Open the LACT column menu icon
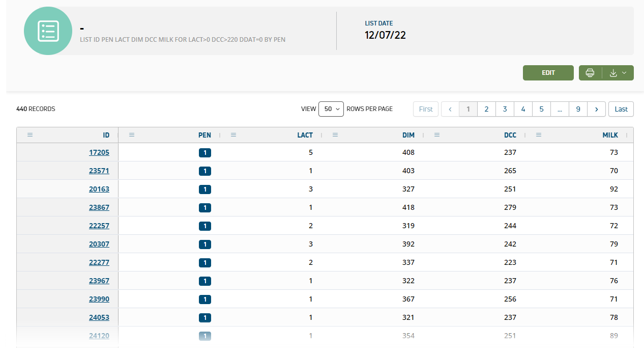 pos(233,135)
